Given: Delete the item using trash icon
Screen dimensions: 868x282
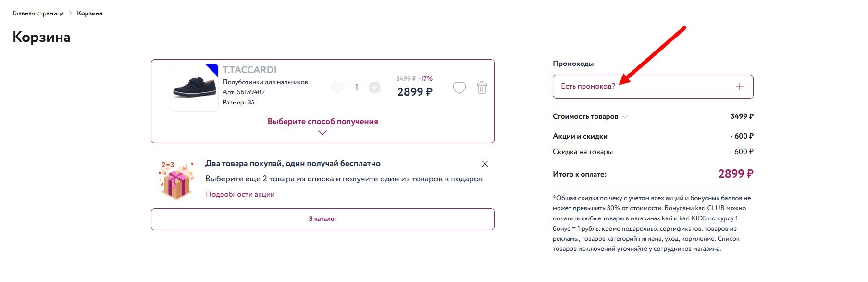Looking at the screenshot, I should [482, 88].
